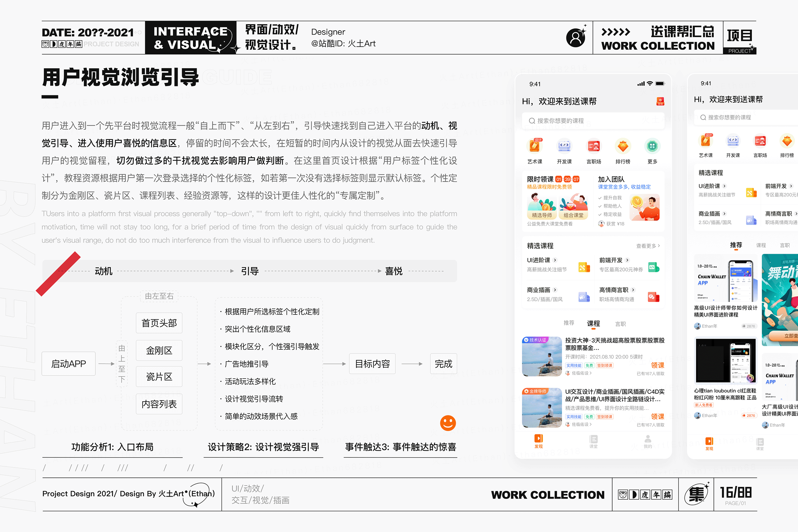The height and width of the screenshot is (532, 798).
Task: Tap the 艺术课 icon in left phone
Action: (535, 146)
